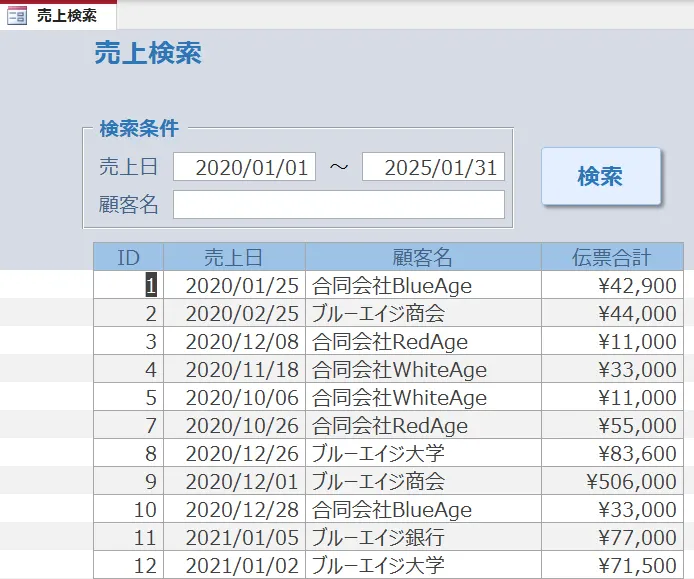Click the form icon on 売上検索 tab

click(x=17, y=15)
